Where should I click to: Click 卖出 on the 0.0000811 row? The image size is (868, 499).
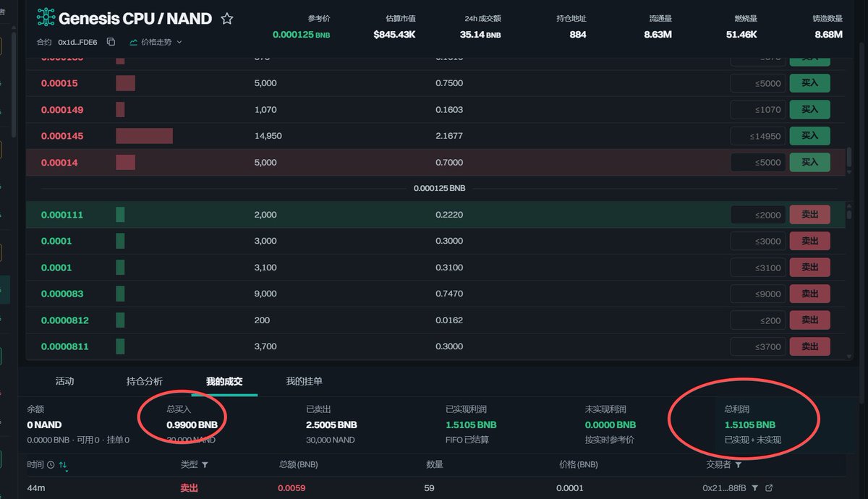pyautogui.click(x=809, y=346)
